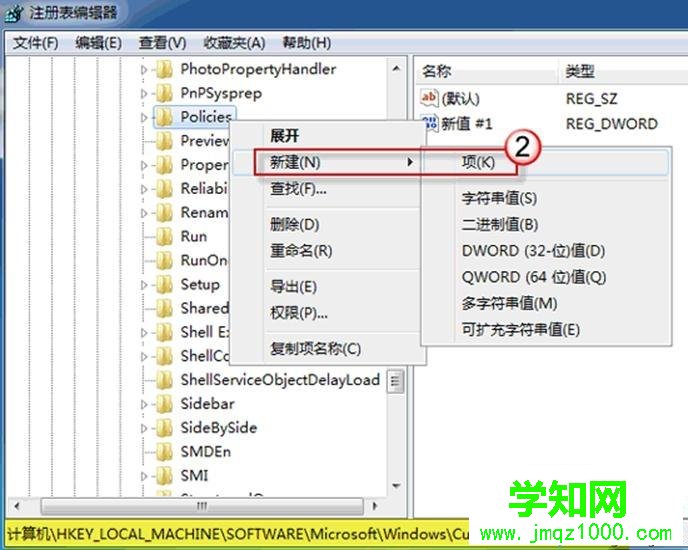Click the SMDEn folder icon
688x550 pixels.
(x=165, y=451)
